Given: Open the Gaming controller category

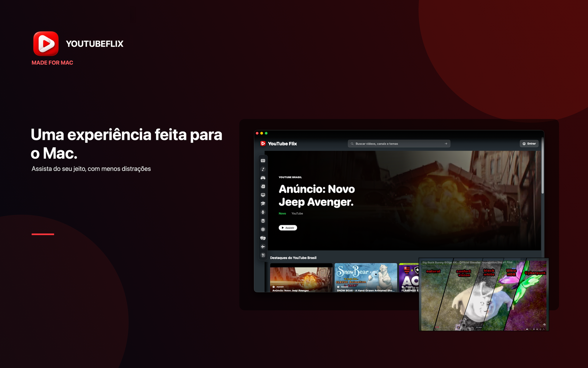Looking at the screenshot, I should (263, 178).
